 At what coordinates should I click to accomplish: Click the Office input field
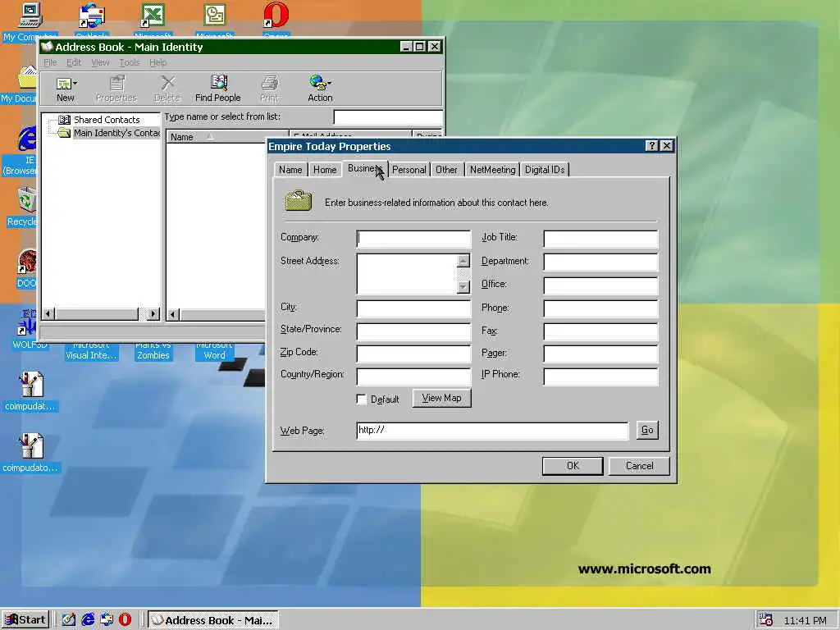point(600,285)
